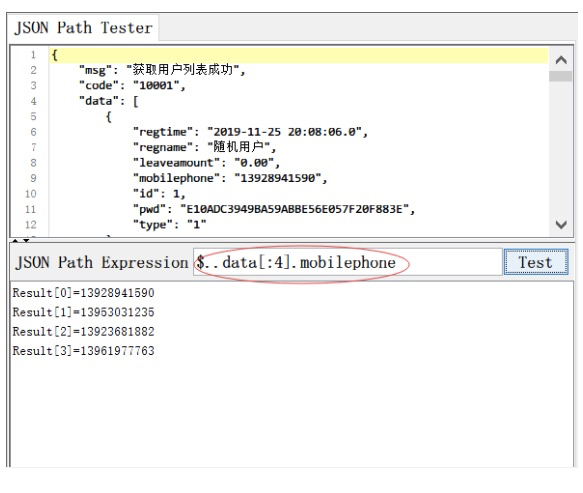Focus the JSON Path Expression input field
The image size is (583, 493).
(x=348, y=262)
